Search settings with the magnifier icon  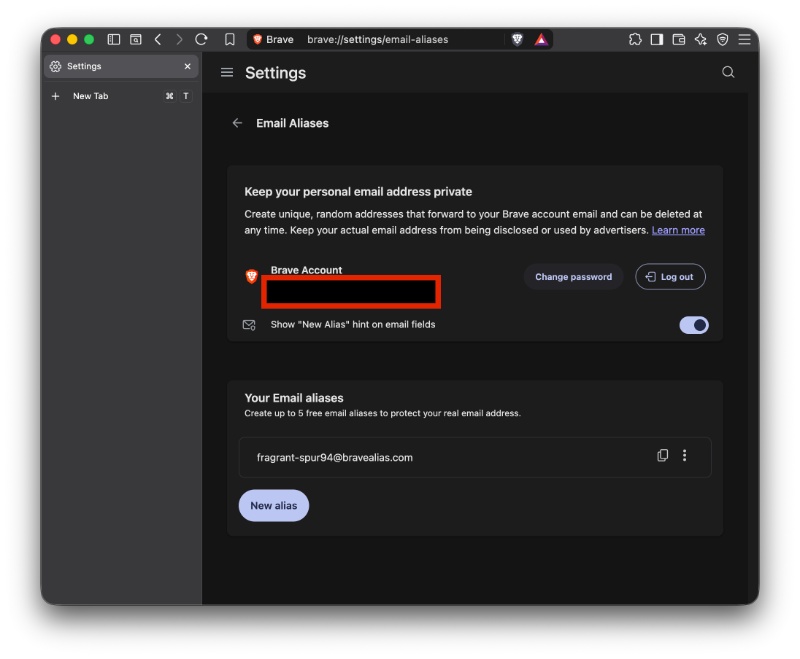pos(728,72)
